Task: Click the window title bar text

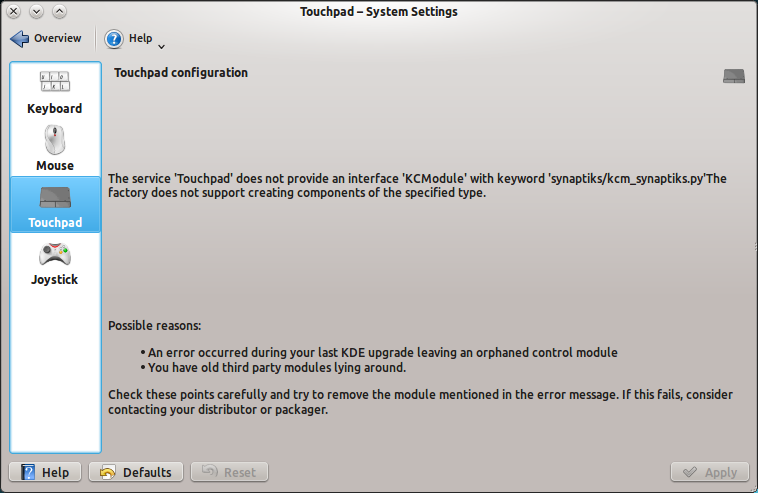Action: [378, 12]
